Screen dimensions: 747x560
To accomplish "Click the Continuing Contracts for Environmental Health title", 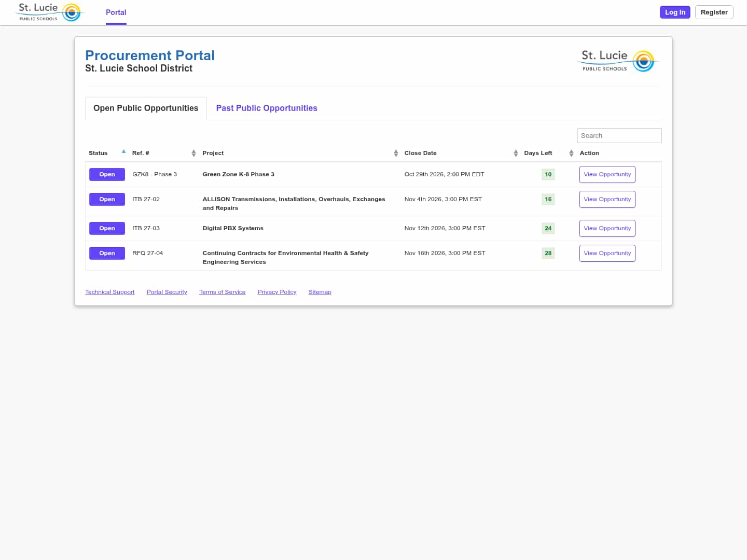I will click(286, 257).
